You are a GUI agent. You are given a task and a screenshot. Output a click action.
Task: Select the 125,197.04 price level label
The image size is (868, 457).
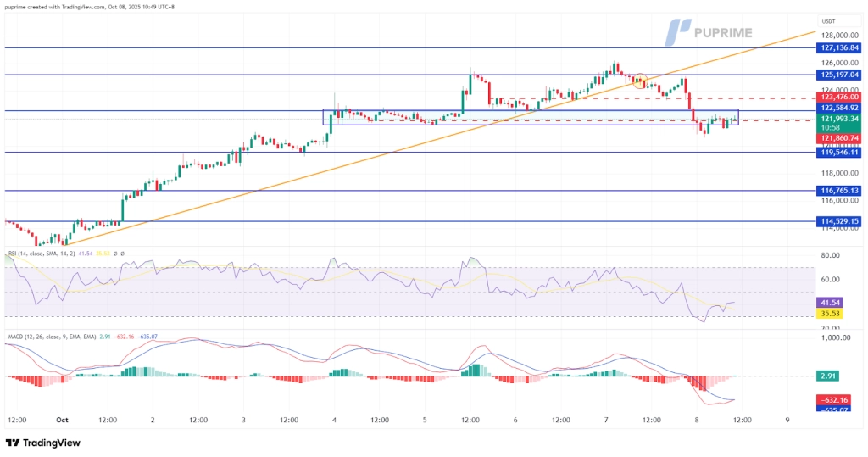coord(840,75)
